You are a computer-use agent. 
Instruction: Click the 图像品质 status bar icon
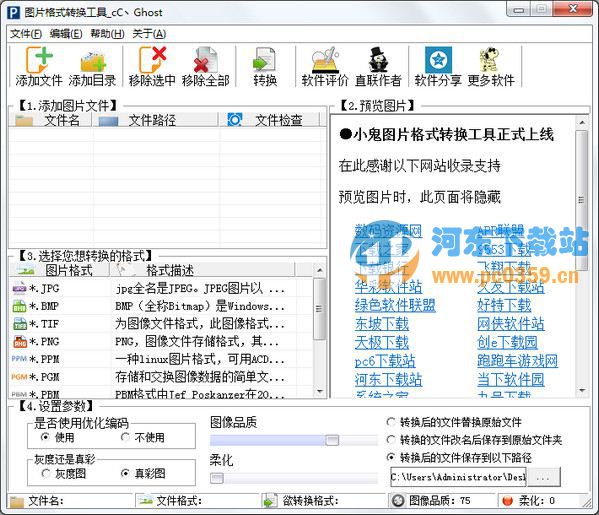[x=398, y=500]
